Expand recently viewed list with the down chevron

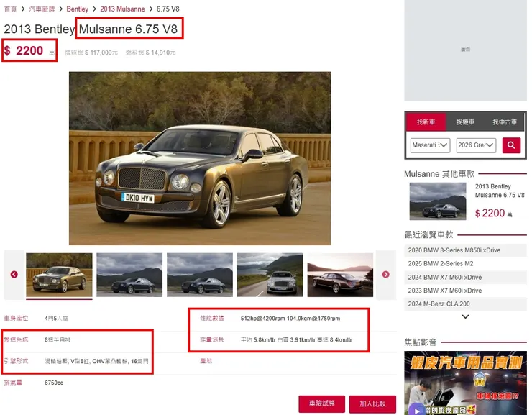coord(465,316)
